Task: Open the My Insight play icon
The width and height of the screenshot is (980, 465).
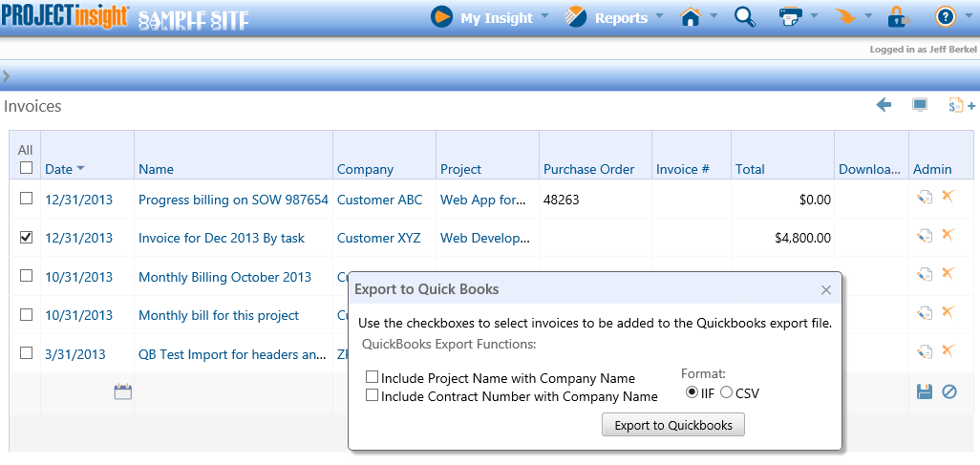Action: click(441, 17)
